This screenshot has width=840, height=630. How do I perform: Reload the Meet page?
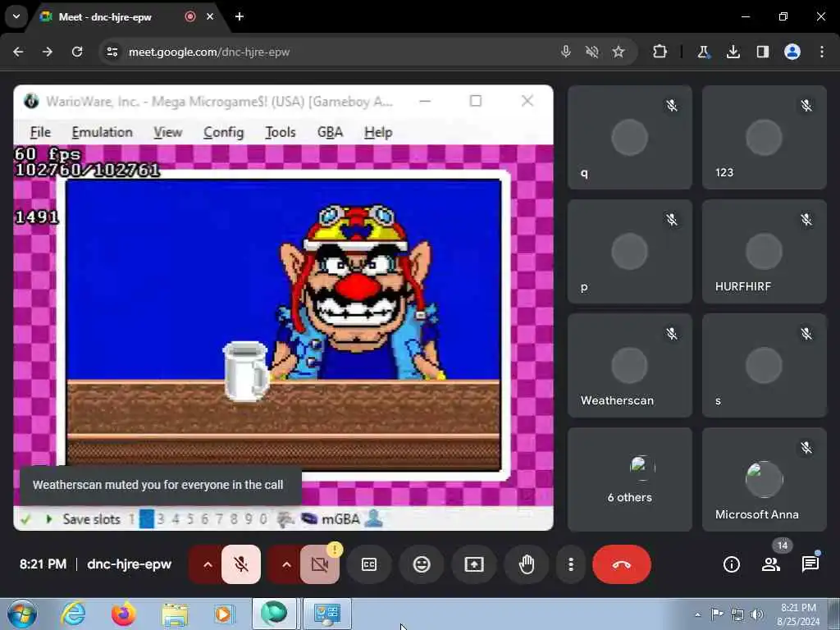click(x=77, y=52)
